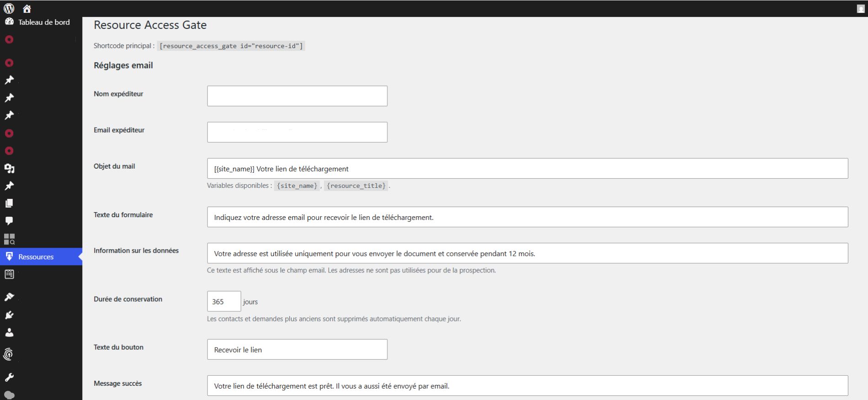Edit the Information sur les données field

click(528, 253)
